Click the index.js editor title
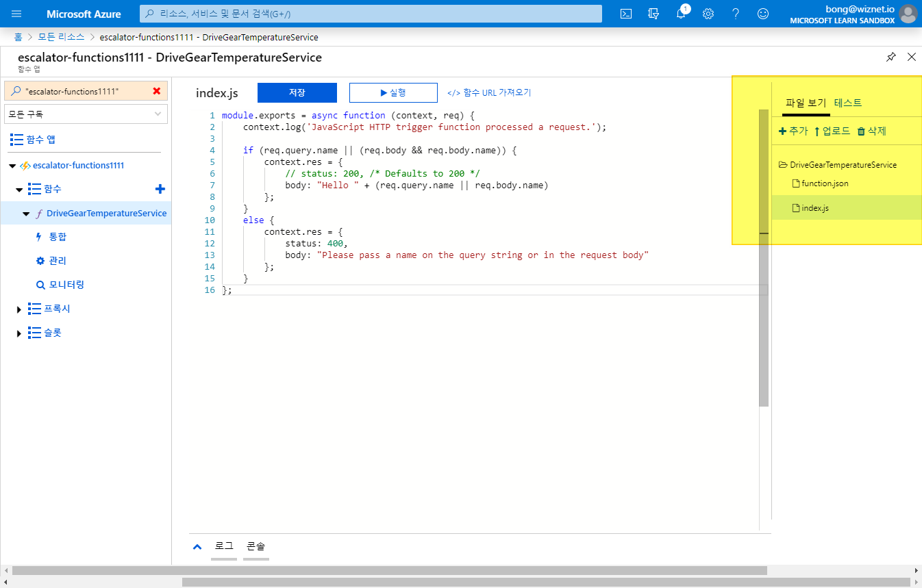The width and height of the screenshot is (922, 588). [217, 93]
